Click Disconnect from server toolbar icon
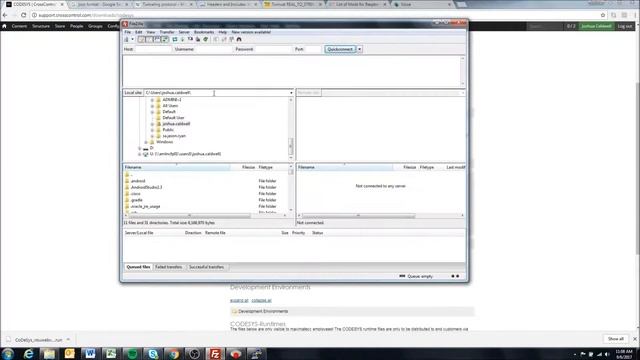This screenshot has width=640, height=360. 198,40
